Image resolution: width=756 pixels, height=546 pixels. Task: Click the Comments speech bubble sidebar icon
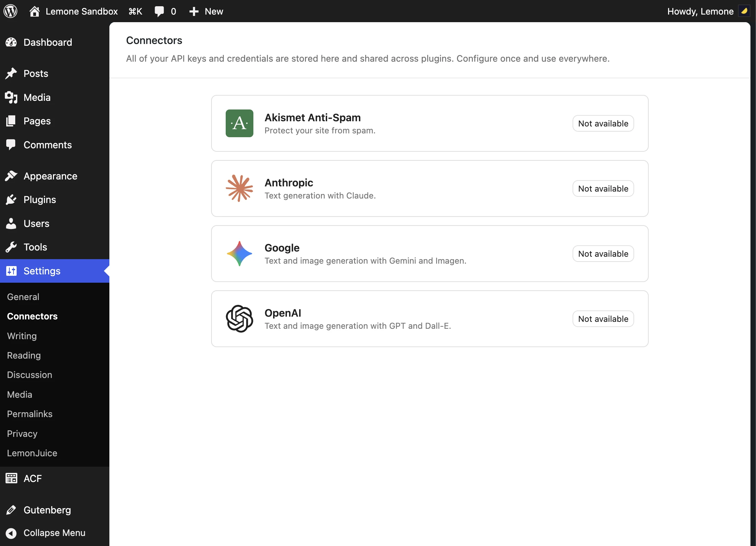(11, 145)
